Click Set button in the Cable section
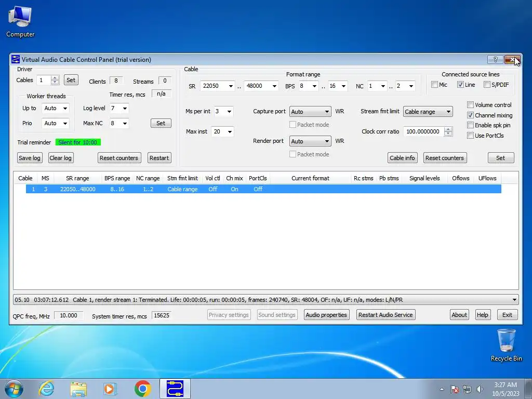This screenshot has height=399, width=532. (x=501, y=158)
